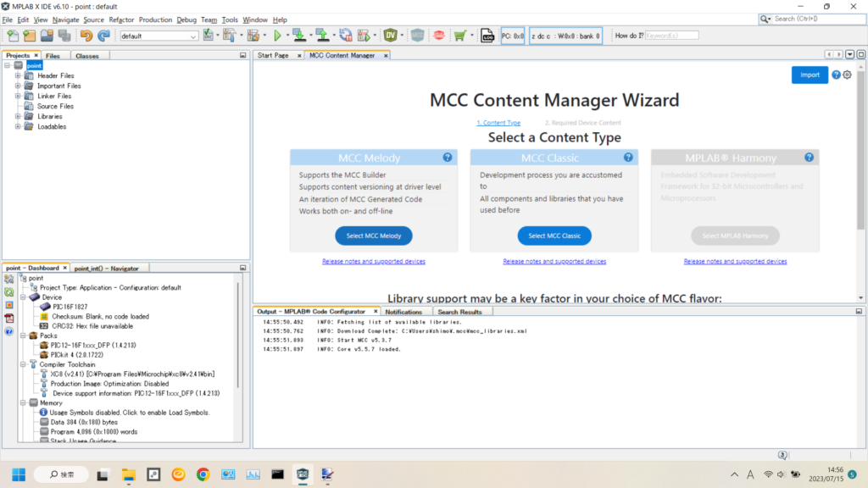The width and height of the screenshot is (868, 488).
Task: Click the Read Device Memory icon
Action: 323,36
